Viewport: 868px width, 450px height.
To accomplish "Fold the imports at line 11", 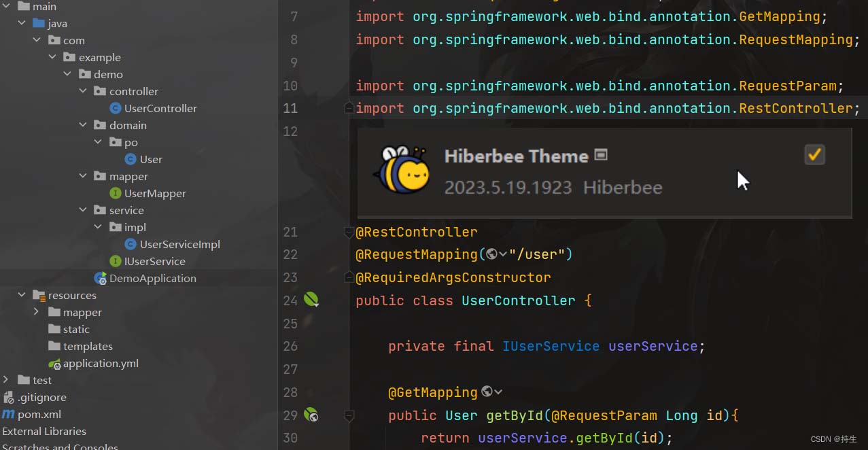I will [x=349, y=108].
